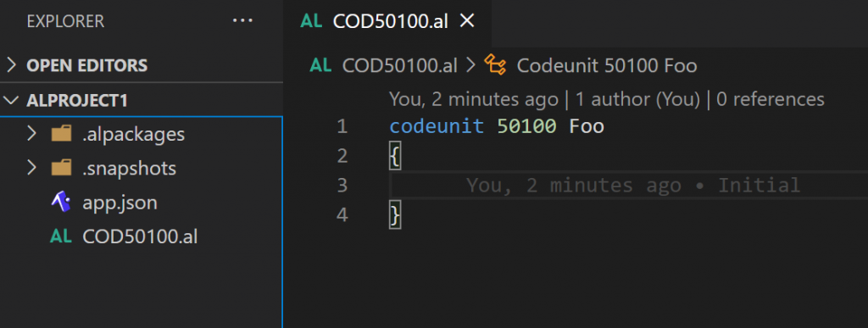Close the COD50100.al editor tab
Screen dimensions: 868x328
pos(468,21)
